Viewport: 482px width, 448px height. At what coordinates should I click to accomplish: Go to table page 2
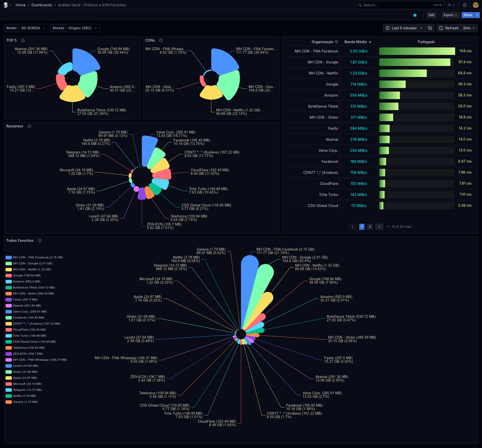[x=370, y=227]
